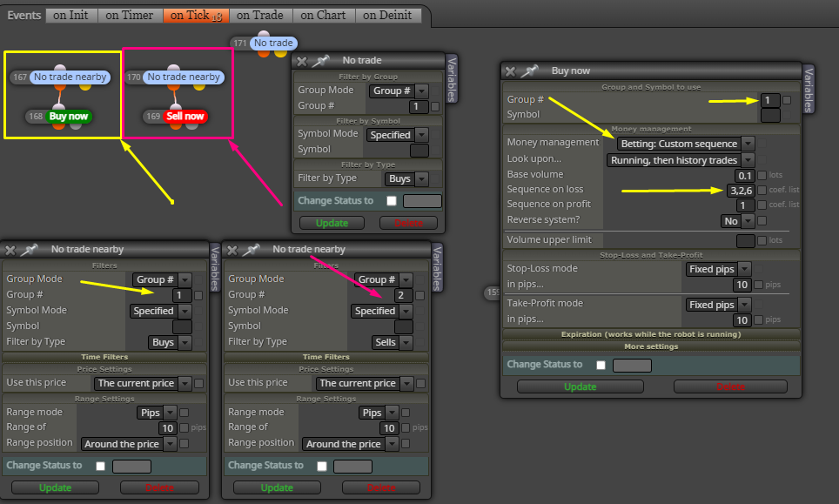
Task: Toggle Change Status checkbox in Buy now panel
Action: [601, 365]
